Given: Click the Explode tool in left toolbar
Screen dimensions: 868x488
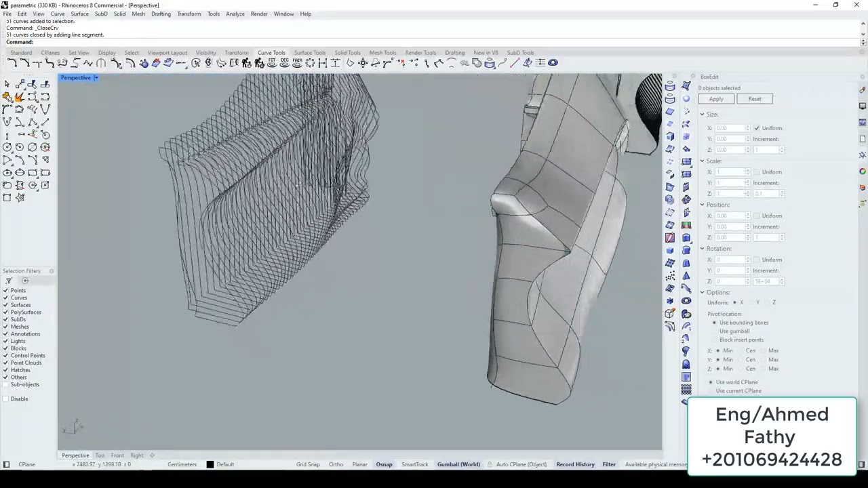Looking at the screenshot, I should coord(20,97).
